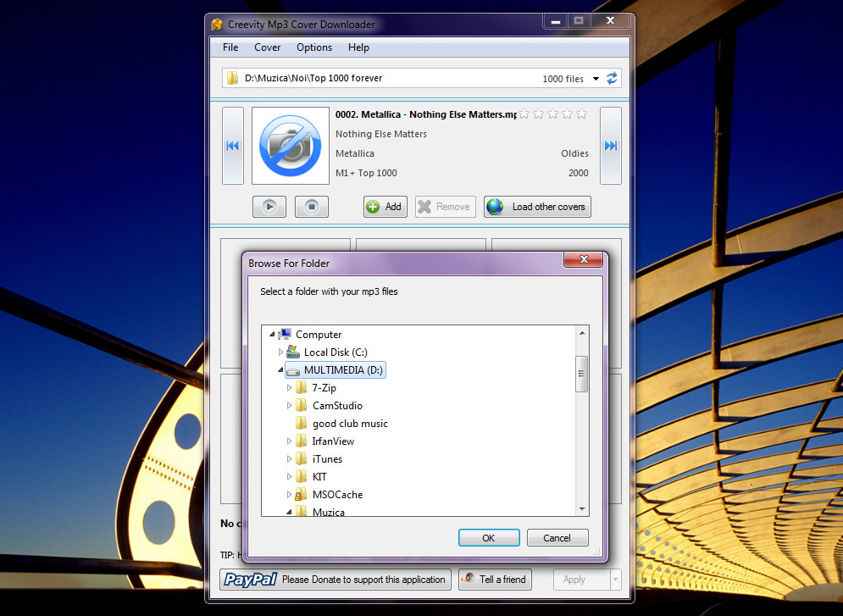The image size is (843, 616).
Task: Open the File menu
Action: point(230,47)
